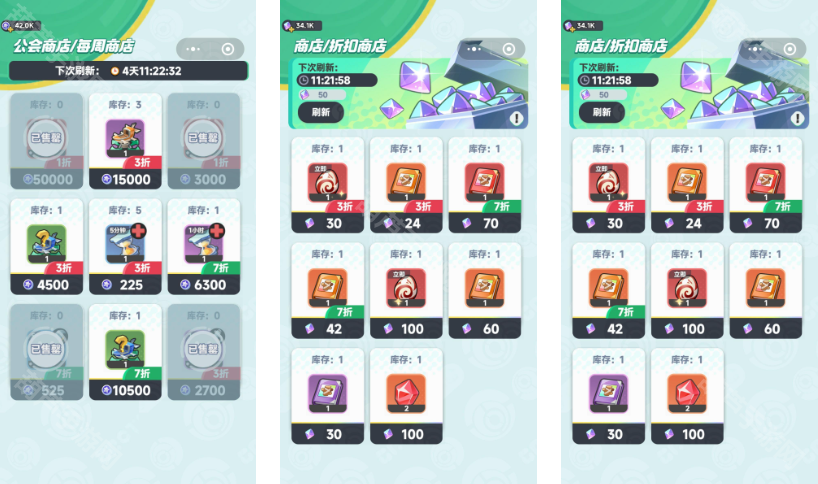Open more-options dots in guild weekly shop
Viewport: 818px width, 484px height.
click(193, 49)
